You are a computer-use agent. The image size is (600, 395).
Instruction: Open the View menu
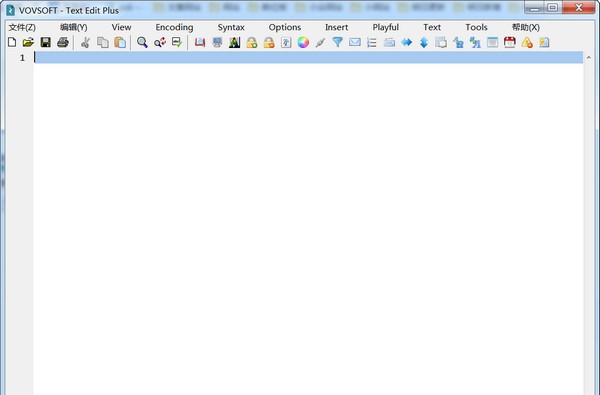pos(122,27)
